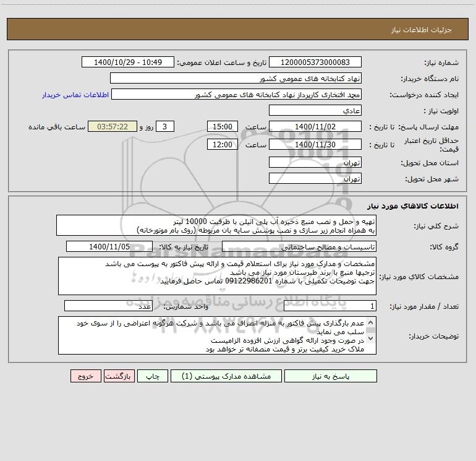
Task: Click the label شهر محل تحویل
Action: [x=431, y=179]
